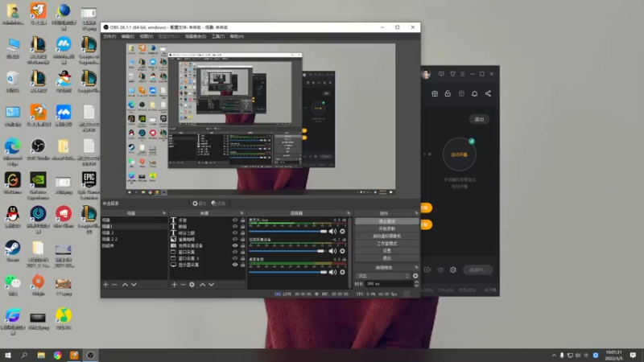Toggle visibility eye of 显示器采集 source
The height and width of the screenshot is (362, 644).
pyautogui.click(x=235, y=265)
